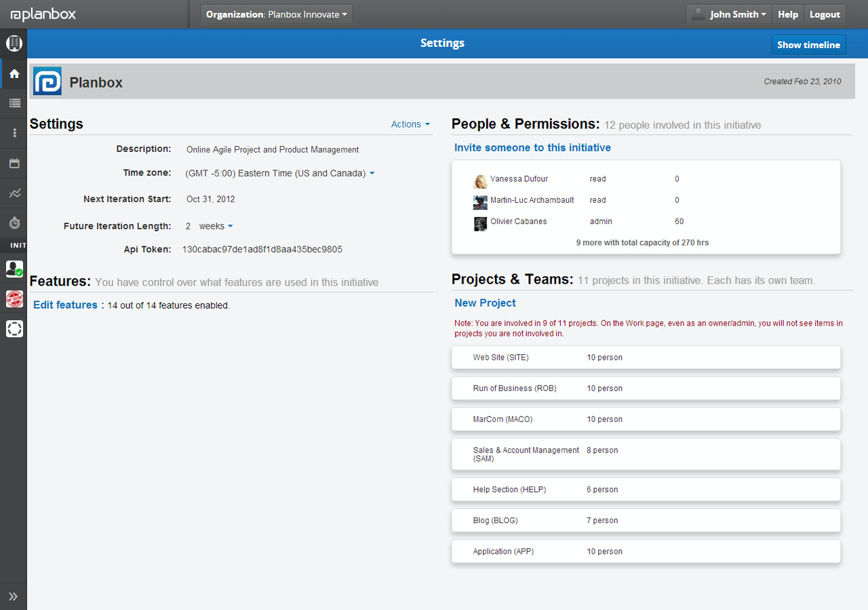Click the organization building icon in the sidebar
Screen dimensions: 868x610
14,43
